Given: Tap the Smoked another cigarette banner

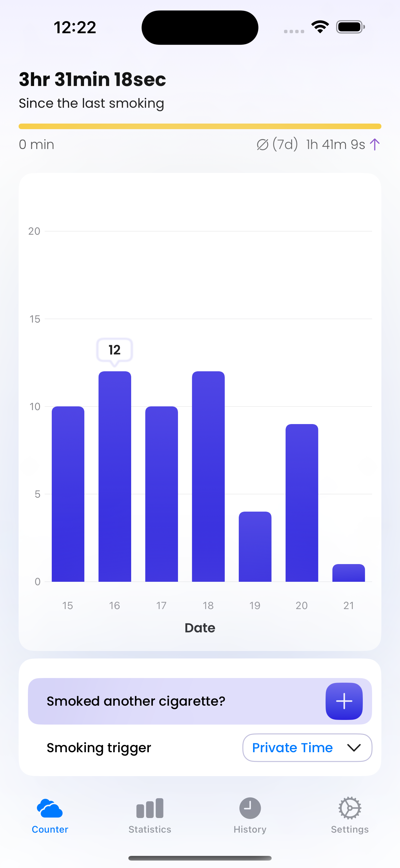Looking at the screenshot, I should click(136, 701).
